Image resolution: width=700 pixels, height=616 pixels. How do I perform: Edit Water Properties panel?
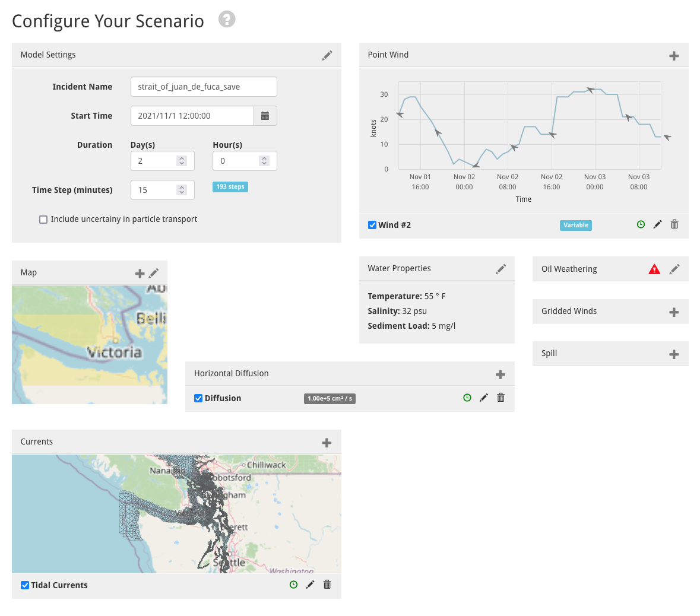[x=501, y=269]
